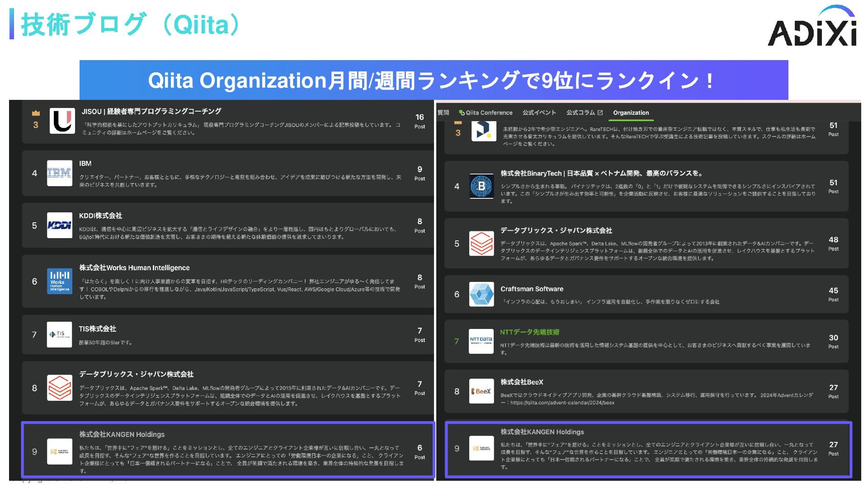
Task: Open TIS株式会社 organization title
Action: pos(97,329)
